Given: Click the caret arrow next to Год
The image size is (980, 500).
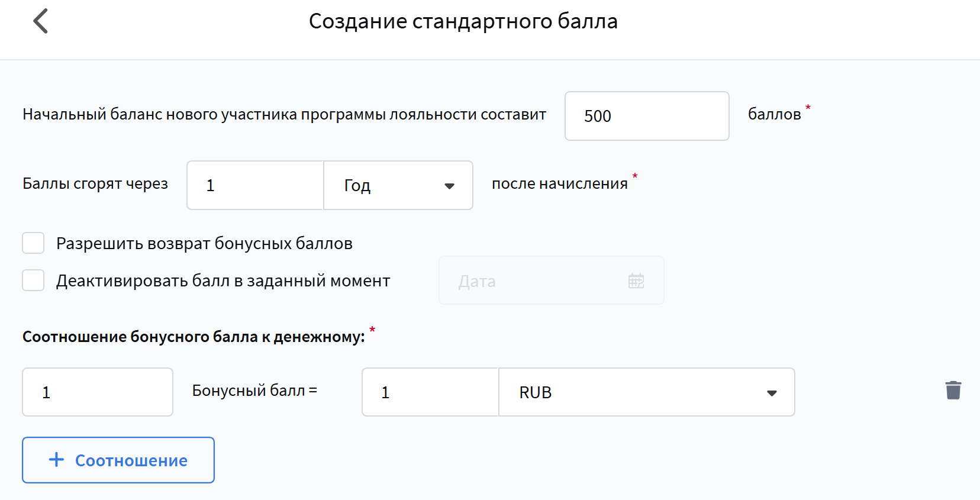Looking at the screenshot, I should pyautogui.click(x=449, y=186).
